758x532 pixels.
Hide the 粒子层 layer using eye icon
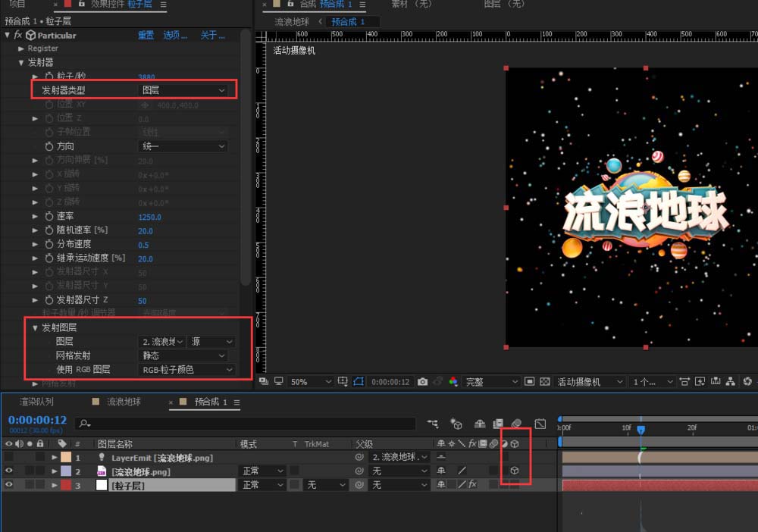9,485
